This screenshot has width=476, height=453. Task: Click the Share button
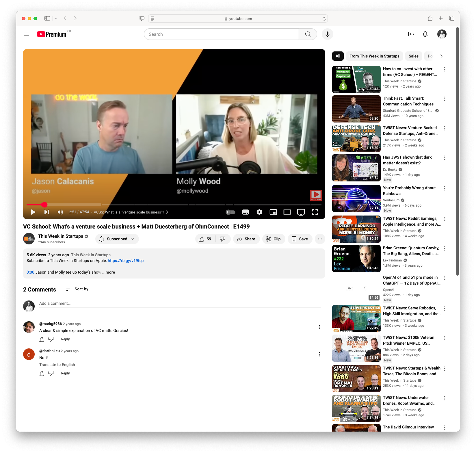(x=246, y=239)
